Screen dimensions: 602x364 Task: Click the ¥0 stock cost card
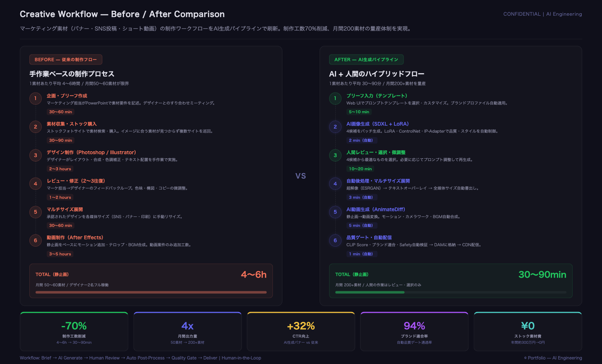pyautogui.click(x=528, y=332)
